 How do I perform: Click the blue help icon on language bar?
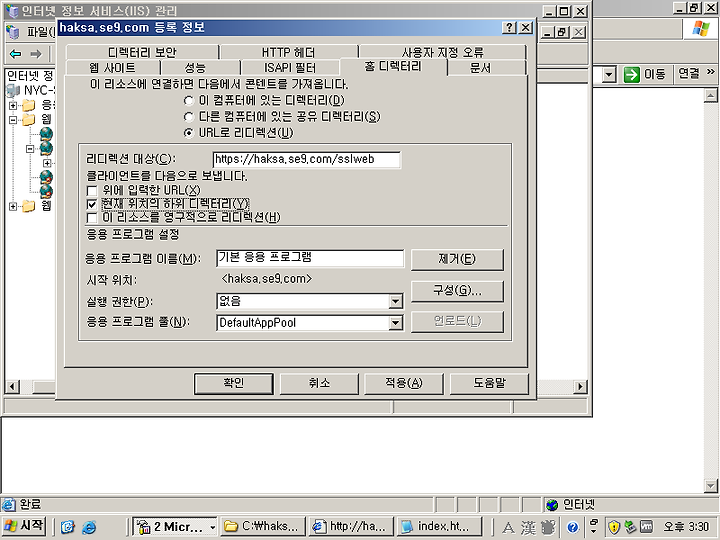[x=572, y=527]
